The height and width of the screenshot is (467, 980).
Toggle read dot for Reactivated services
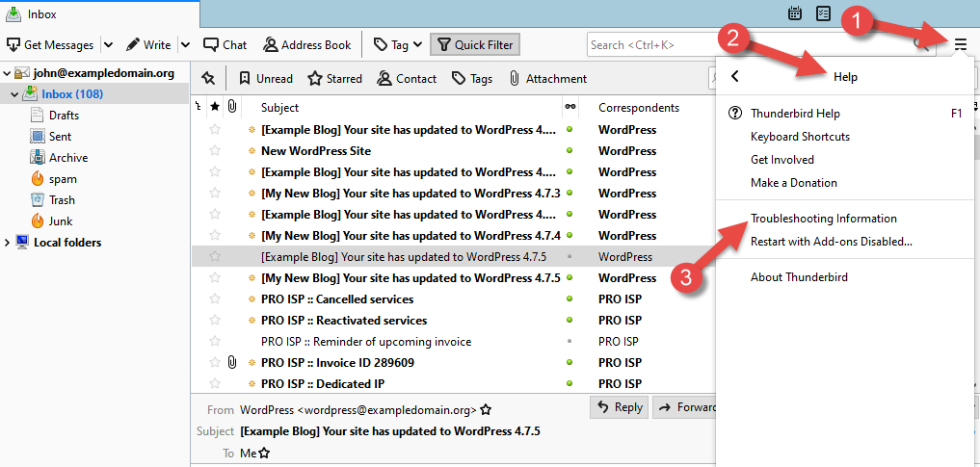point(569,321)
